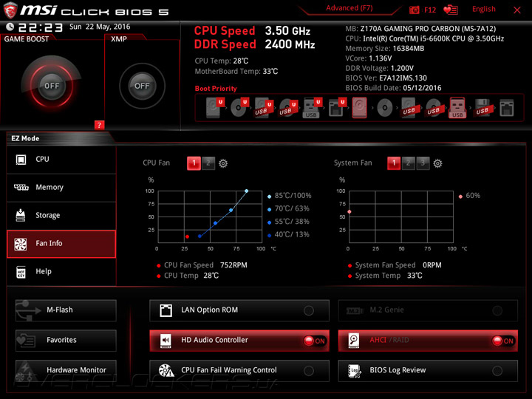Close the BIOS with the X button

coord(517,10)
